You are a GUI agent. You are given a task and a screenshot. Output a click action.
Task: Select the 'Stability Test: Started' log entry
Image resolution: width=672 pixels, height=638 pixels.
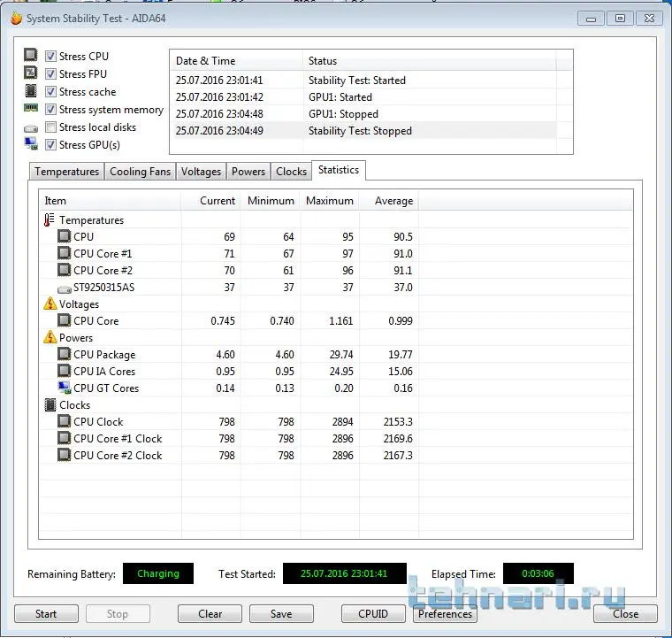click(363, 81)
